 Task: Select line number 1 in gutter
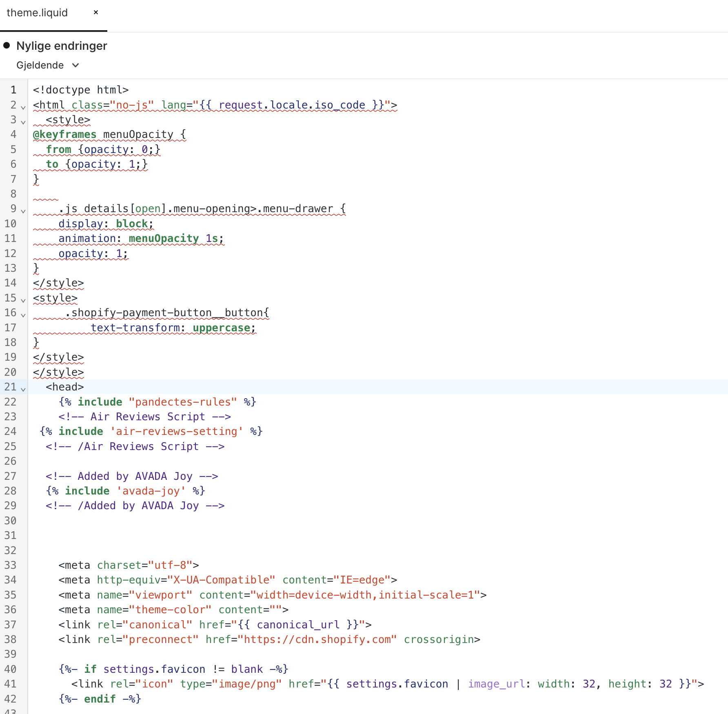pyautogui.click(x=13, y=90)
